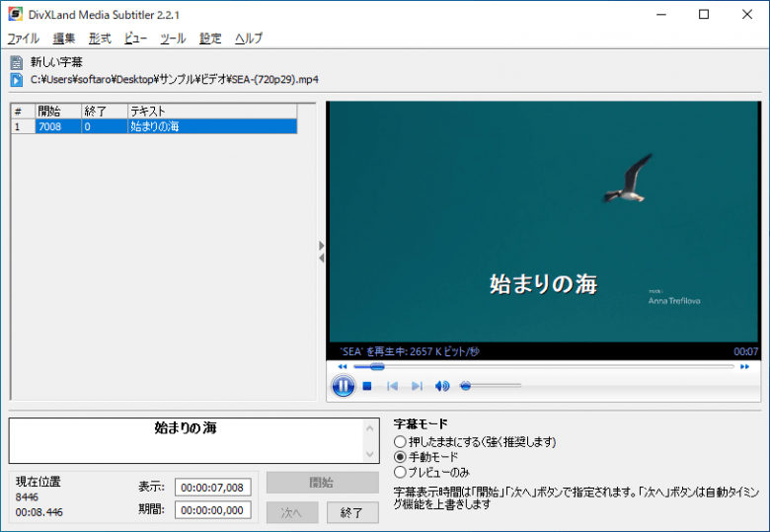Image resolution: width=770 pixels, height=532 pixels.
Task: Click the text box scroll down arrow
Action: point(370,454)
